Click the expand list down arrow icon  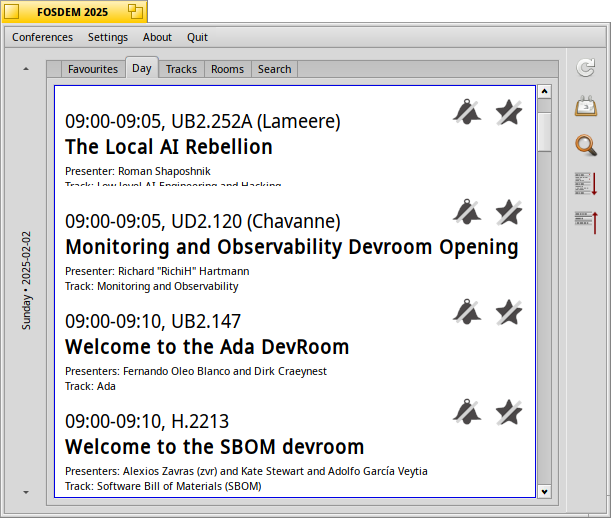pyautogui.click(x=586, y=184)
